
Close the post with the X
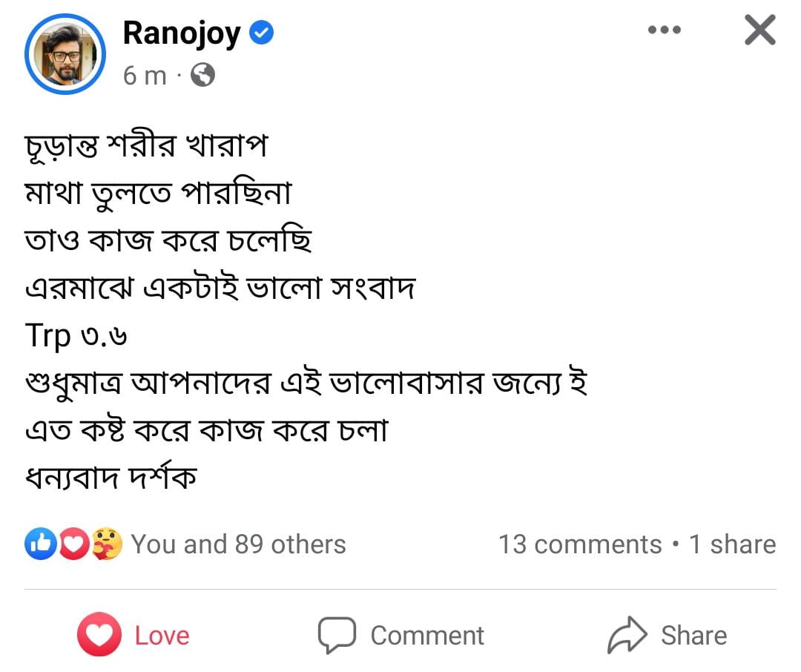[759, 30]
